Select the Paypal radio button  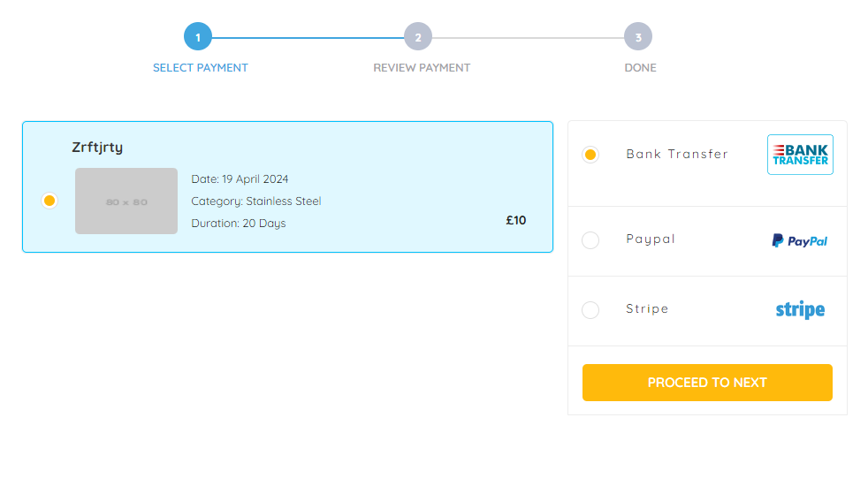[x=590, y=239]
